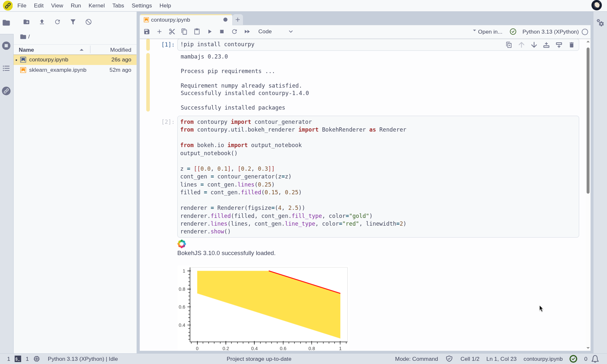Sort files by Name column header
Image resolution: width=607 pixels, height=364 pixels.
pos(52,50)
